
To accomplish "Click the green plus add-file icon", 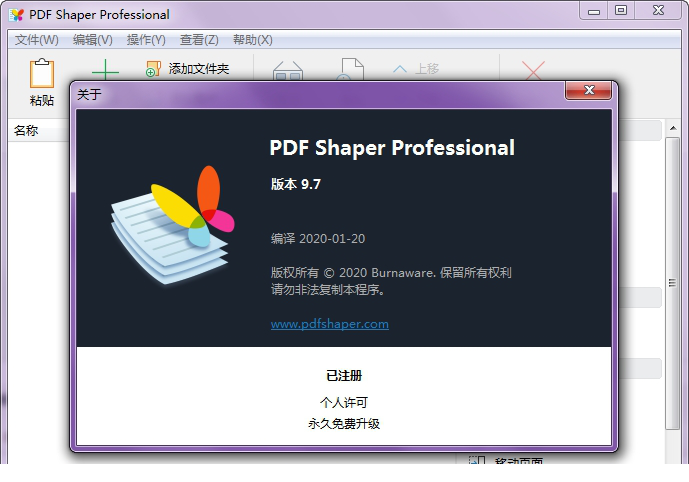I will [105, 70].
